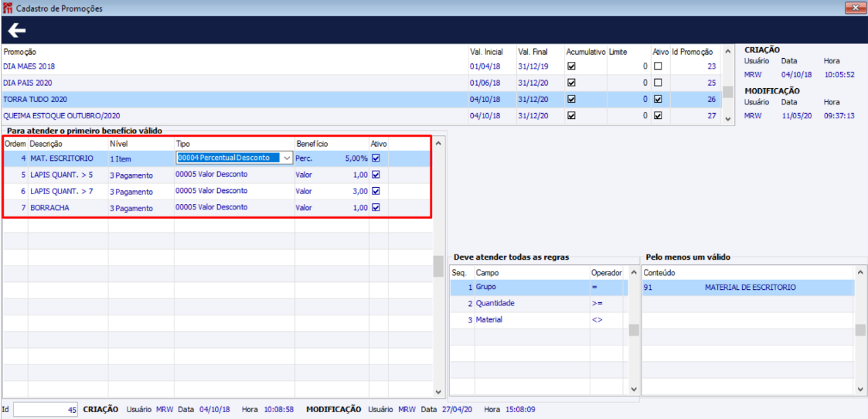Screen dimensions: 868x419
Task: Enable Ativo for DIA MAES 2018
Action: [x=658, y=66]
